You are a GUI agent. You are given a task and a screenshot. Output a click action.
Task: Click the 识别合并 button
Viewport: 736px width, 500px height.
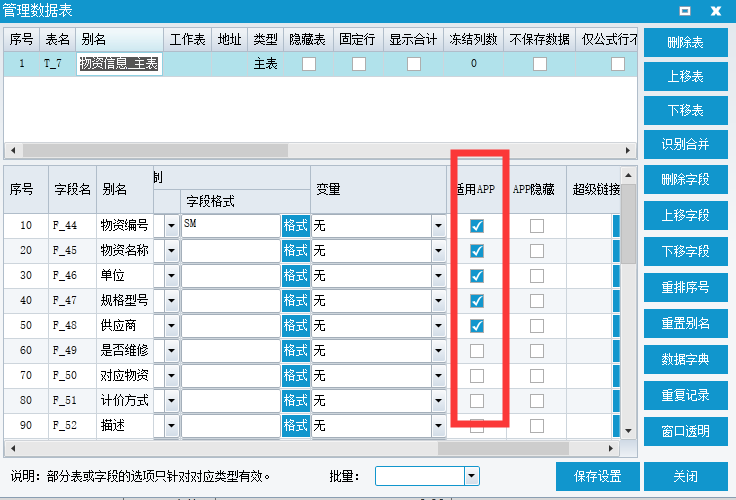click(685, 144)
